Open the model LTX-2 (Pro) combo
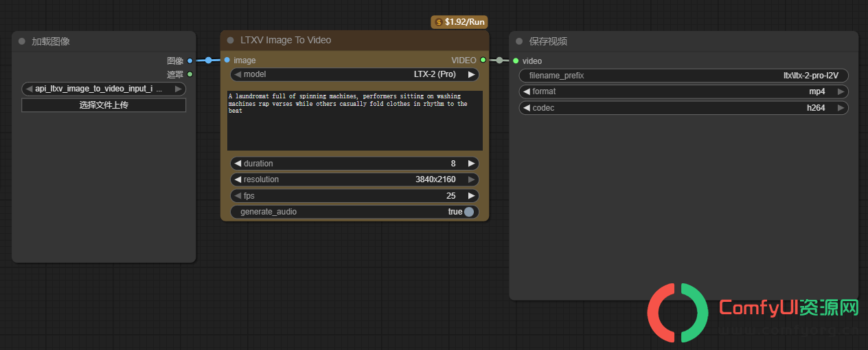This screenshot has height=350, width=868. point(354,74)
